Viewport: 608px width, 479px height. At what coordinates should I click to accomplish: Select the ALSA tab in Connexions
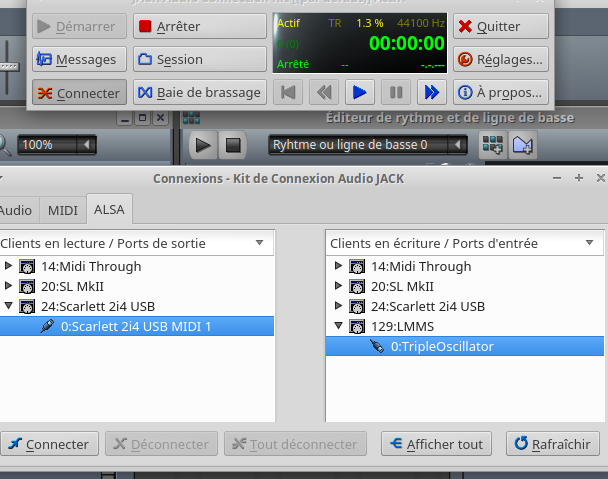(x=109, y=209)
